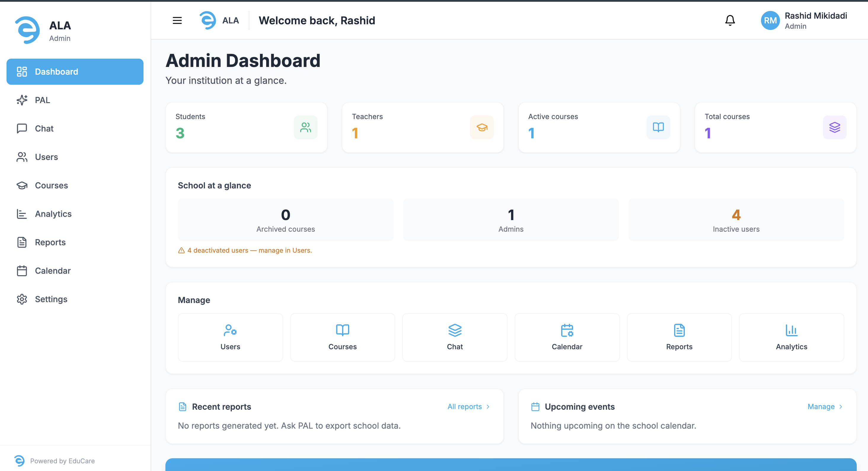
Task: Open PAL from the sidebar
Action: pyautogui.click(x=75, y=100)
